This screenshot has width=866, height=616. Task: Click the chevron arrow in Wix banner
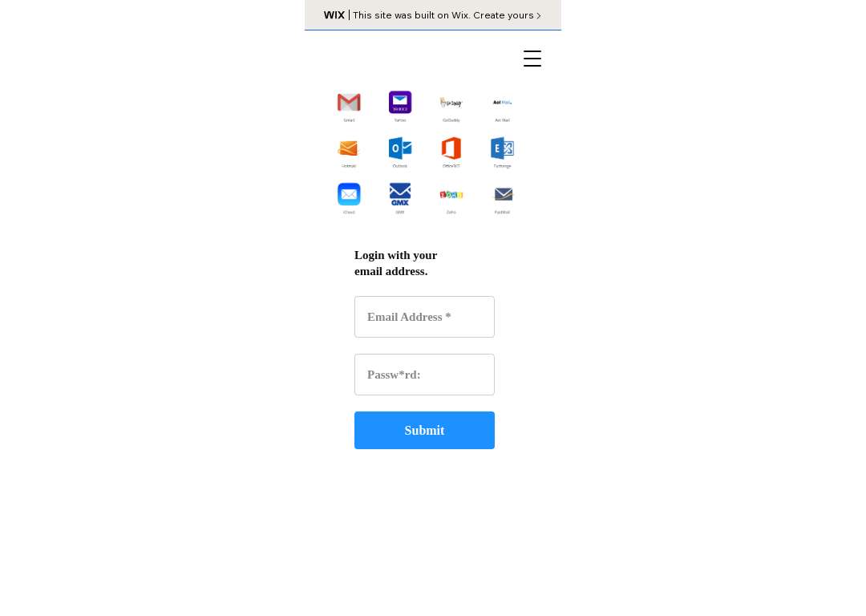pos(539,16)
